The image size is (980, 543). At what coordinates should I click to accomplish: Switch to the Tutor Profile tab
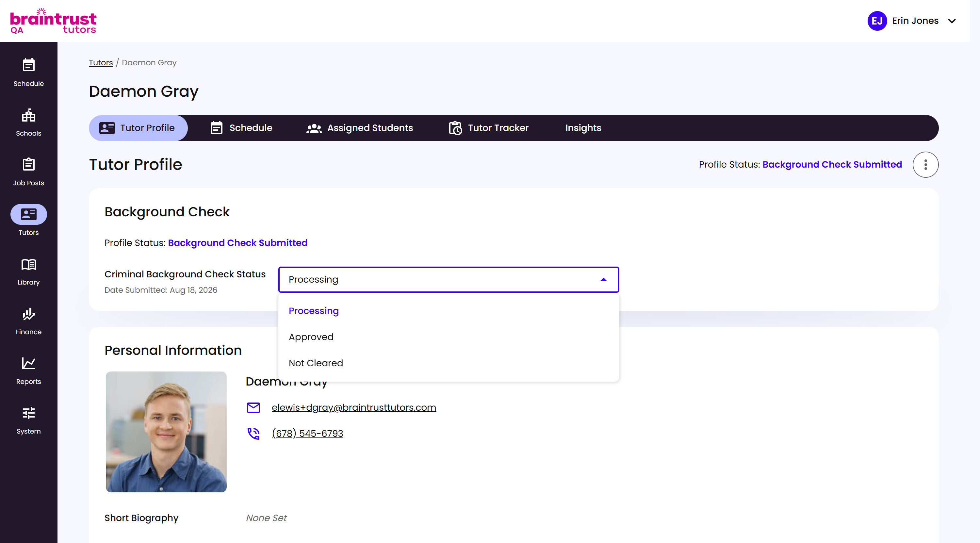[x=138, y=128]
